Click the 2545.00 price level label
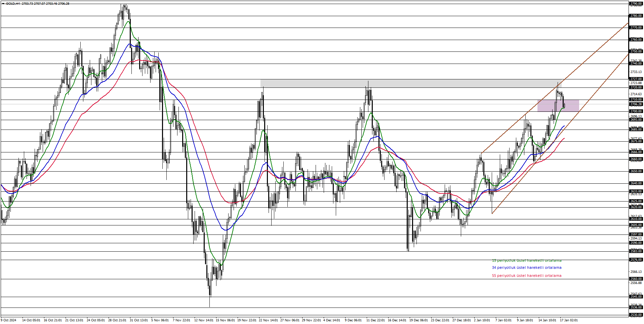This screenshot has height=324, width=644. point(636,297)
